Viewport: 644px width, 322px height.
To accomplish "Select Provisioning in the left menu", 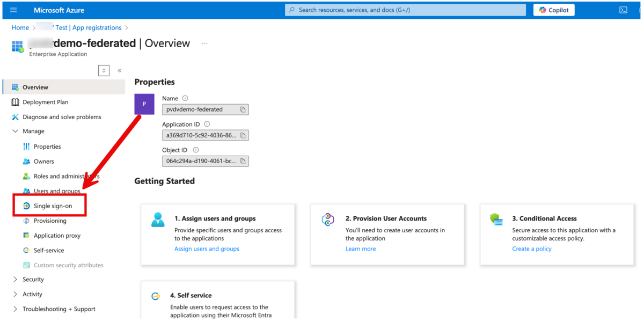I will tap(50, 221).
